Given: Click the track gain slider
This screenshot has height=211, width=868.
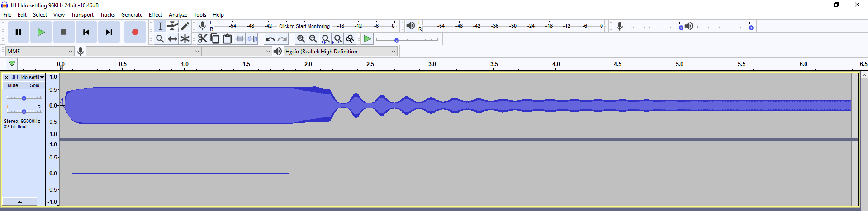Looking at the screenshot, I should tap(24, 98).
